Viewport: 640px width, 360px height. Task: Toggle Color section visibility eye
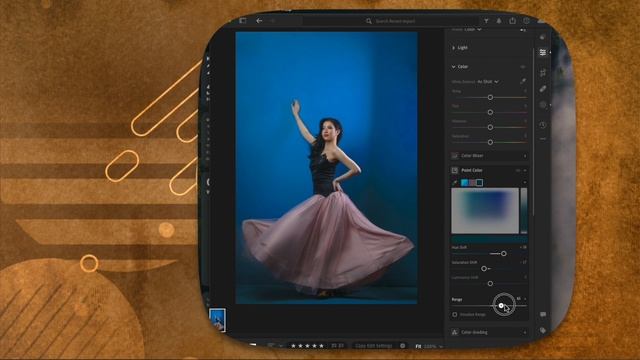click(523, 67)
